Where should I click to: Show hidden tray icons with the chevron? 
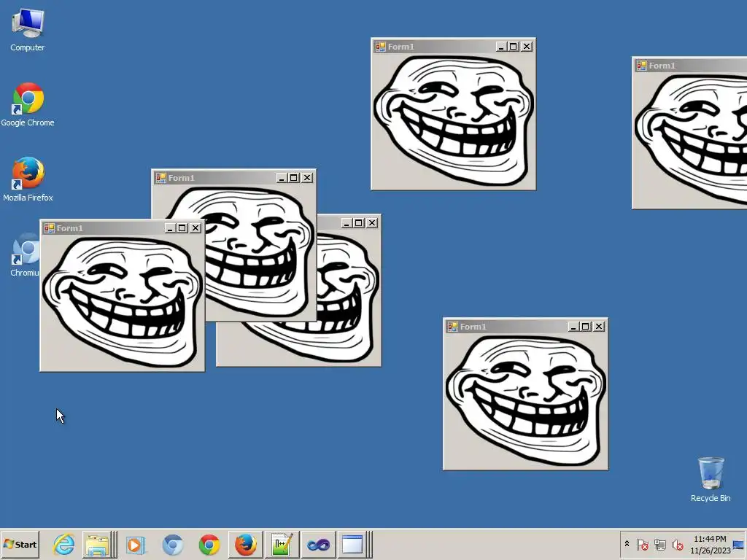click(x=627, y=544)
